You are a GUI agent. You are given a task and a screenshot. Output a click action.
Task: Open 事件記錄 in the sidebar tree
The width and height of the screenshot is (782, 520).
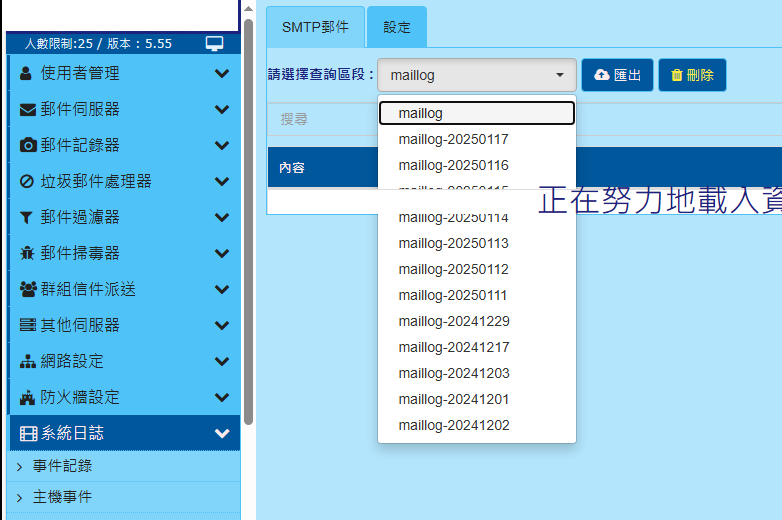62,465
